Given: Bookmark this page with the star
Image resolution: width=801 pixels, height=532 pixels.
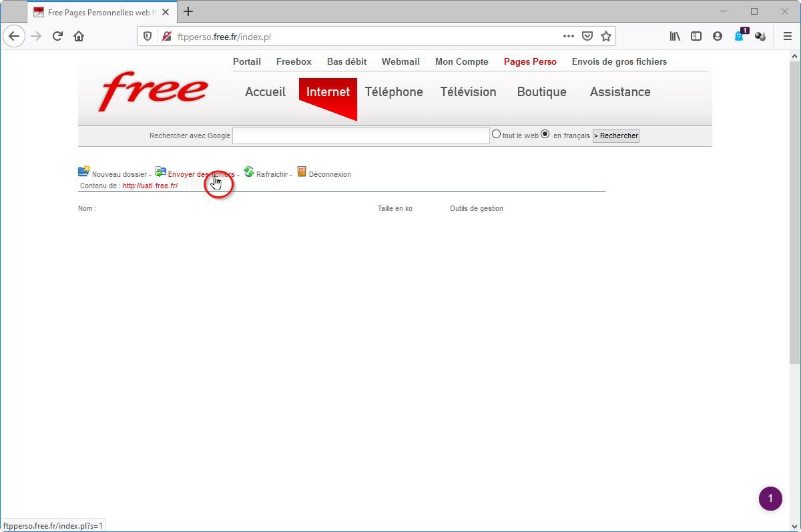Looking at the screenshot, I should coord(605,37).
